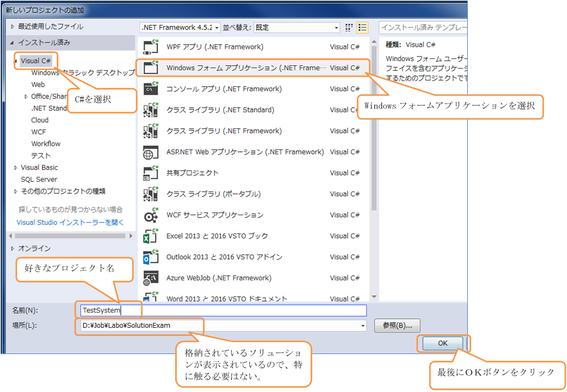Select the WPF アプリ template icon
The width and height of the screenshot is (567, 392).
pos(151,47)
